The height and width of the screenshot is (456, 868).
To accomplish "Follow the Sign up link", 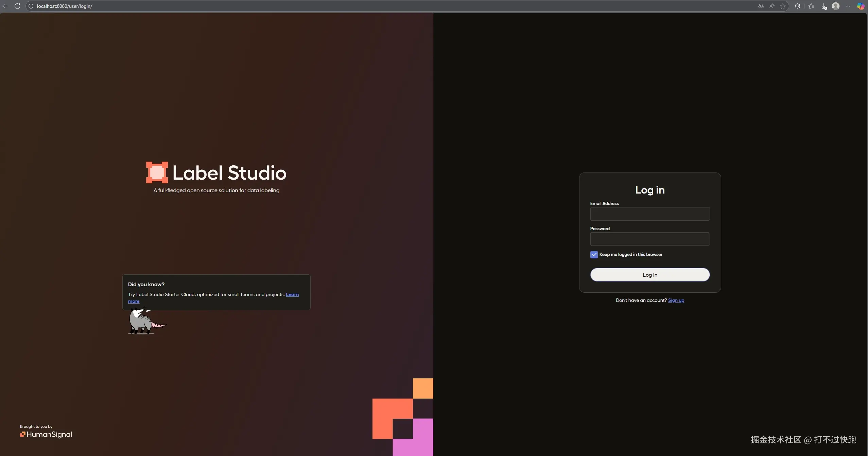I will coord(676,300).
